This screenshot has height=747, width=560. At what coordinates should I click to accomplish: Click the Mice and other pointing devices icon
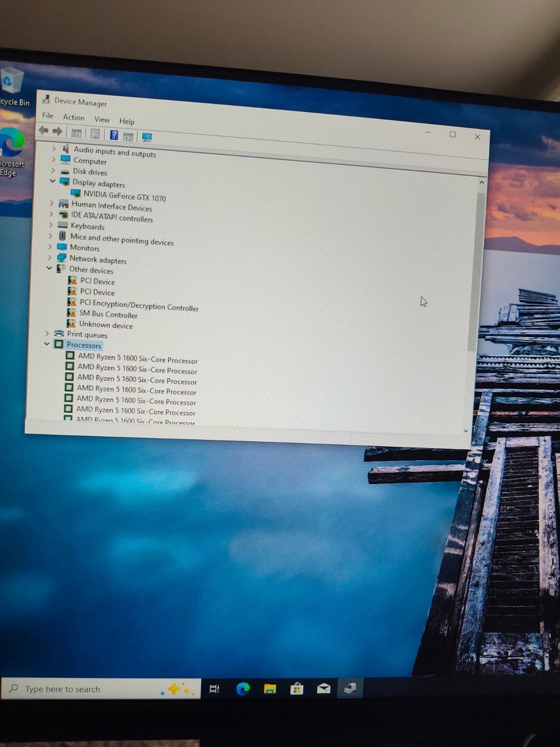pos(62,236)
